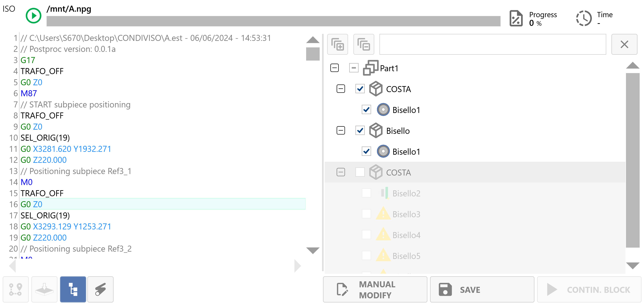Click the collapse-all tree icon

tap(364, 44)
